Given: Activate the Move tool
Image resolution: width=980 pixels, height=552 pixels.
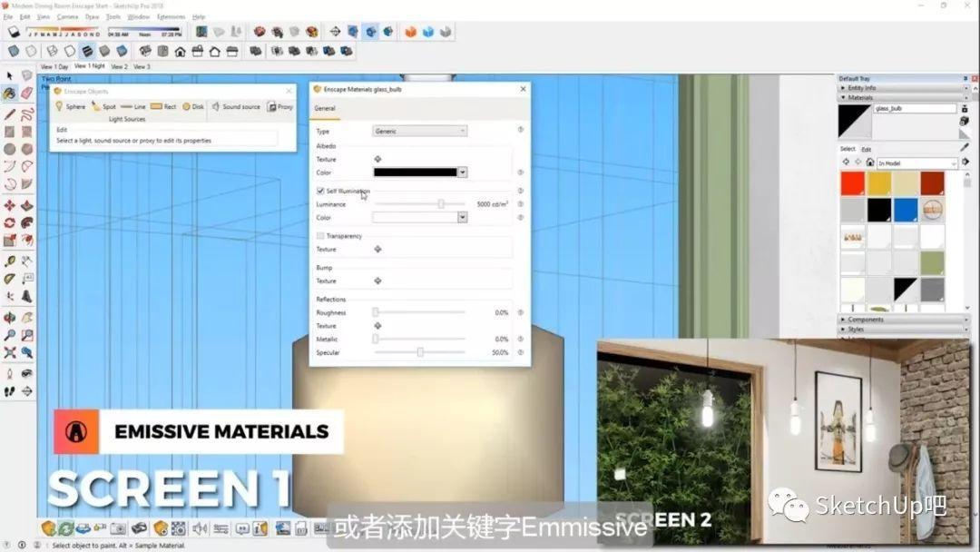Looking at the screenshot, I should (9, 206).
